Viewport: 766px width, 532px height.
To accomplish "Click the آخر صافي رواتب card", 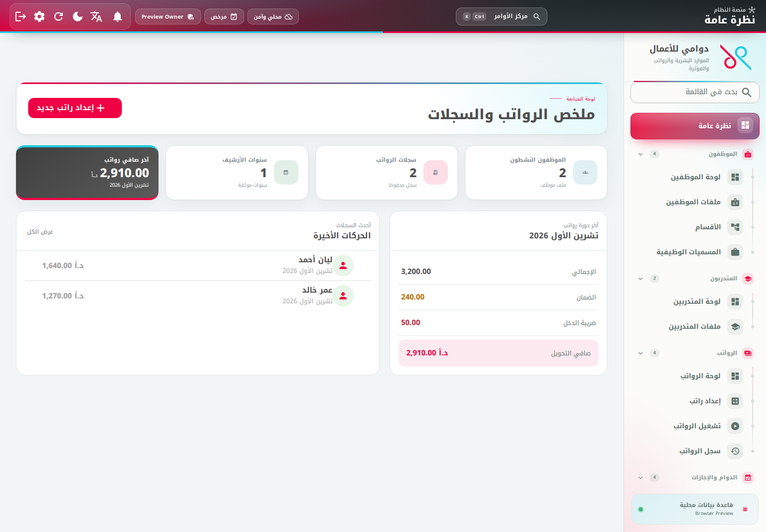I will [87, 173].
